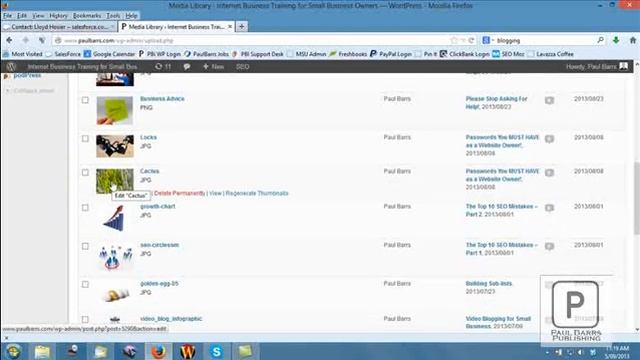Open the WordPress logo admin menu
The width and height of the screenshot is (640, 360).
pyautogui.click(x=11, y=67)
